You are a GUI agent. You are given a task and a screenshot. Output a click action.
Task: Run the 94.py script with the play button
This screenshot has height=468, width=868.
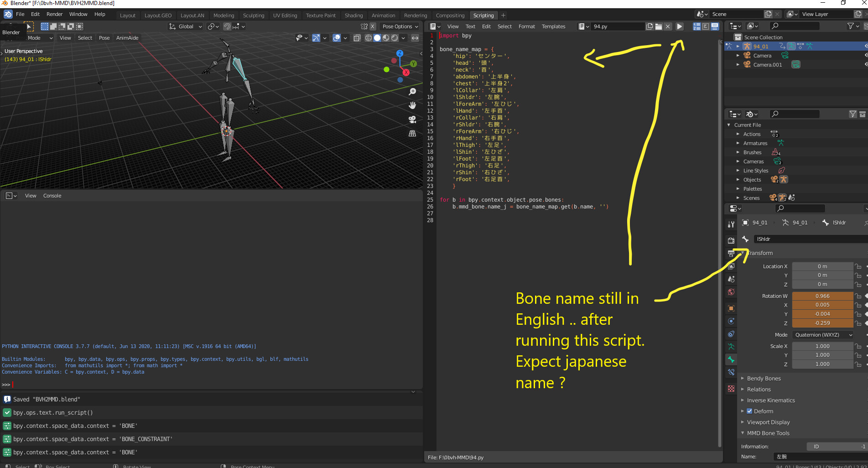pyautogui.click(x=680, y=26)
